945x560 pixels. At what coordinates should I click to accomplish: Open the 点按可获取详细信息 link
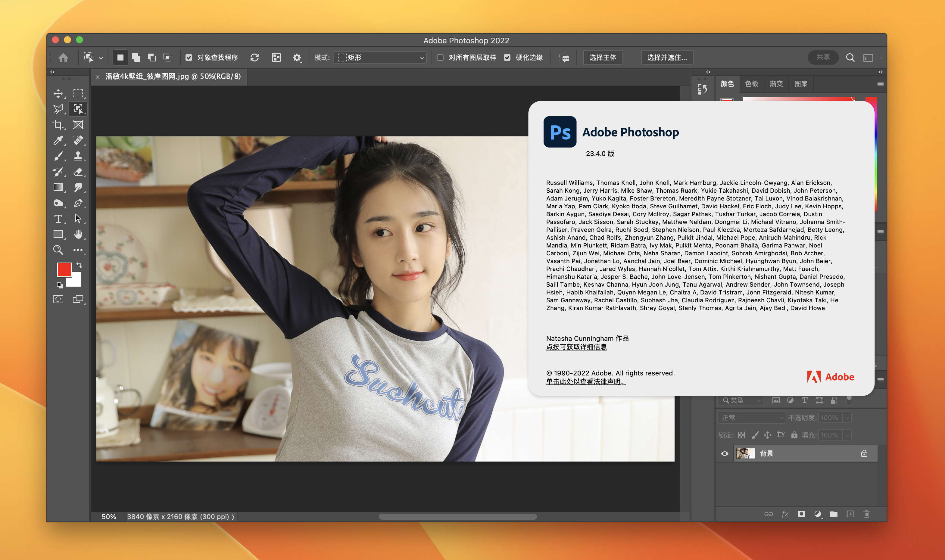576,347
